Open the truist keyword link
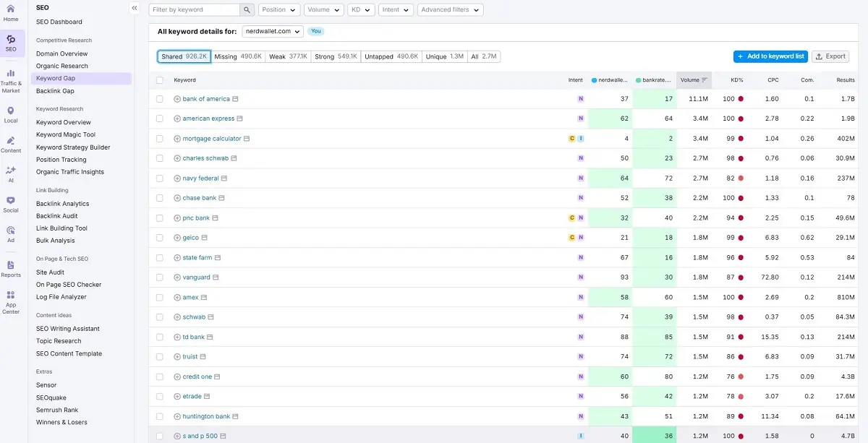The width and height of the screenshot is (868, 443). point(190,357)
